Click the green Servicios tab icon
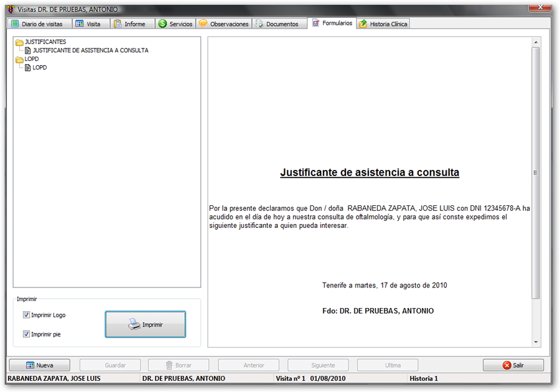The width and height of the screenshot is (560, 392). 162,24
